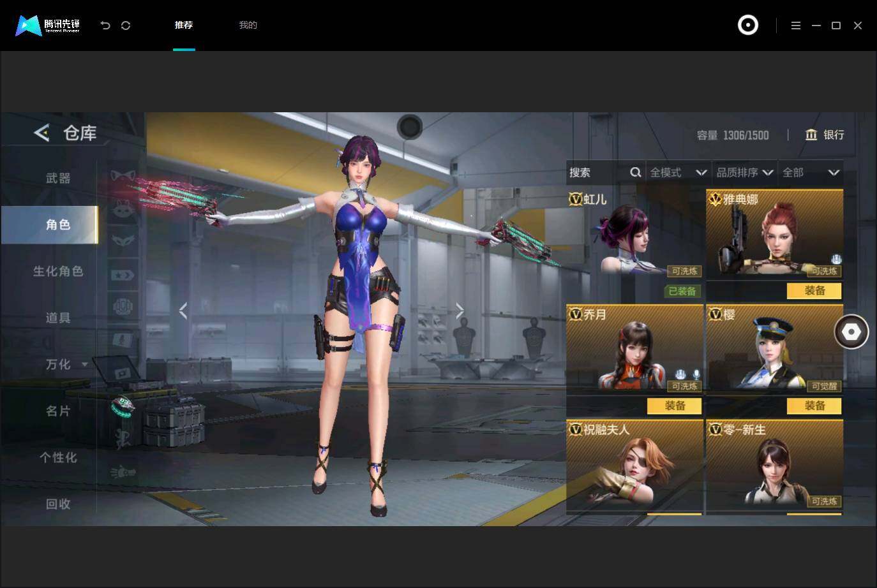Select the eye mask accessory slot icon
The image size is (877, 588).
click(123, 241)
